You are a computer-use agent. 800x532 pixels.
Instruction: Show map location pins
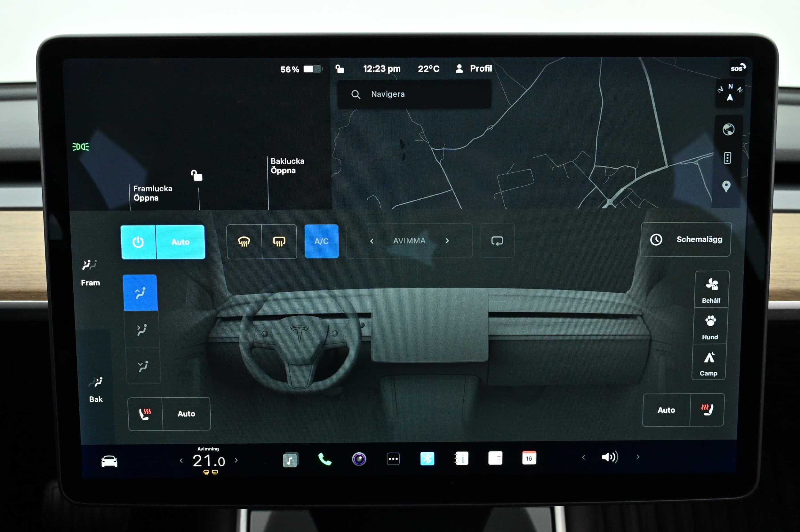coord(726,186)
